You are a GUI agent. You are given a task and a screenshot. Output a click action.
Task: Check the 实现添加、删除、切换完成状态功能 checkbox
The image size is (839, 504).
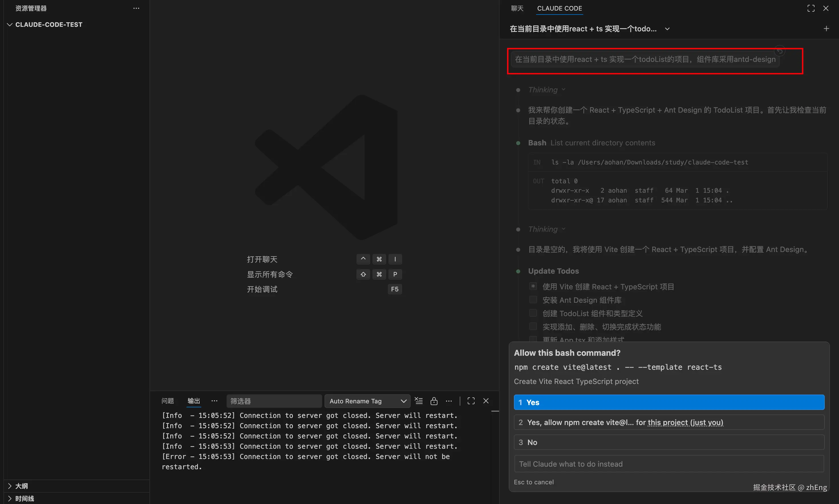pyautogui.click(x=533, y=326)
